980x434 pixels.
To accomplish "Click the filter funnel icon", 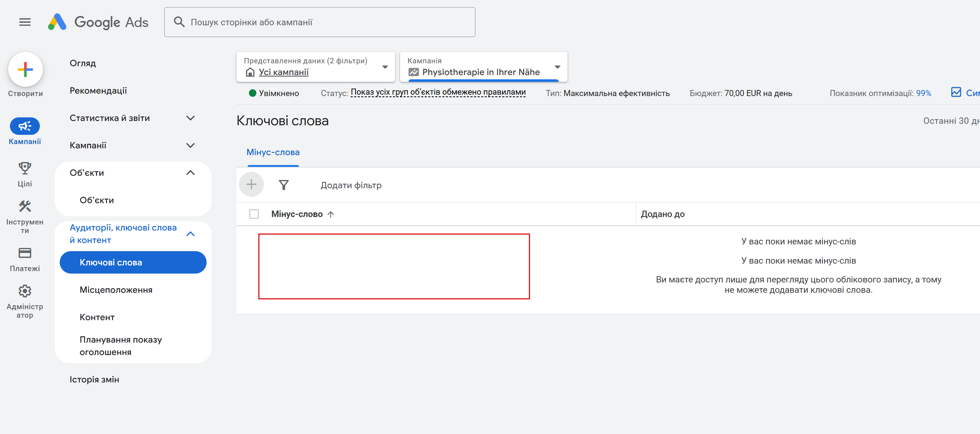I will coord(283,185).
